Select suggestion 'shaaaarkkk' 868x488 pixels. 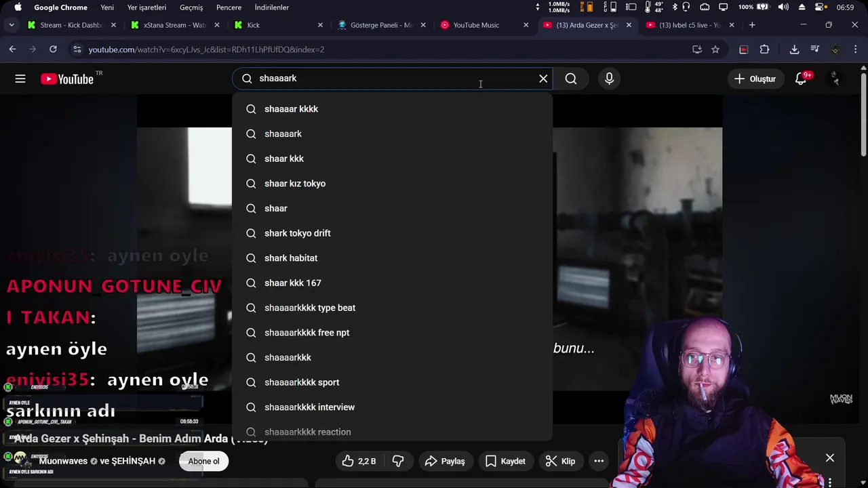pyautogui.click(x=392, y=357)
